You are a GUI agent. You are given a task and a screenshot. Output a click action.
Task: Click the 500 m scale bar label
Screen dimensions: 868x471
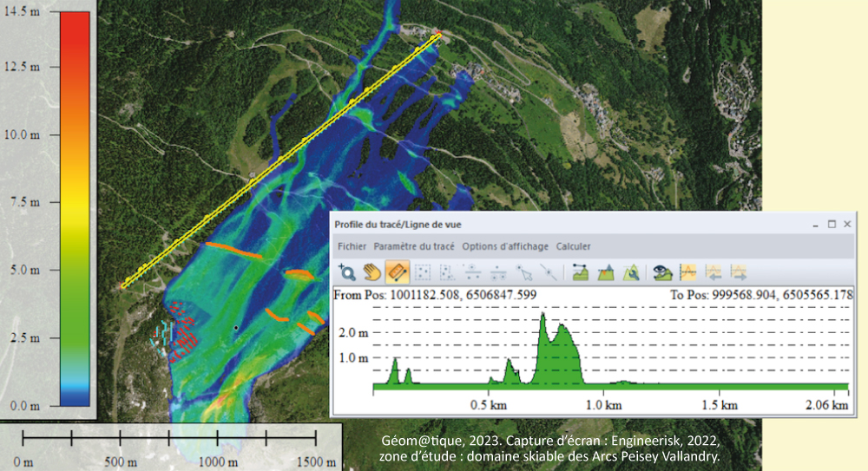point(121,462)
